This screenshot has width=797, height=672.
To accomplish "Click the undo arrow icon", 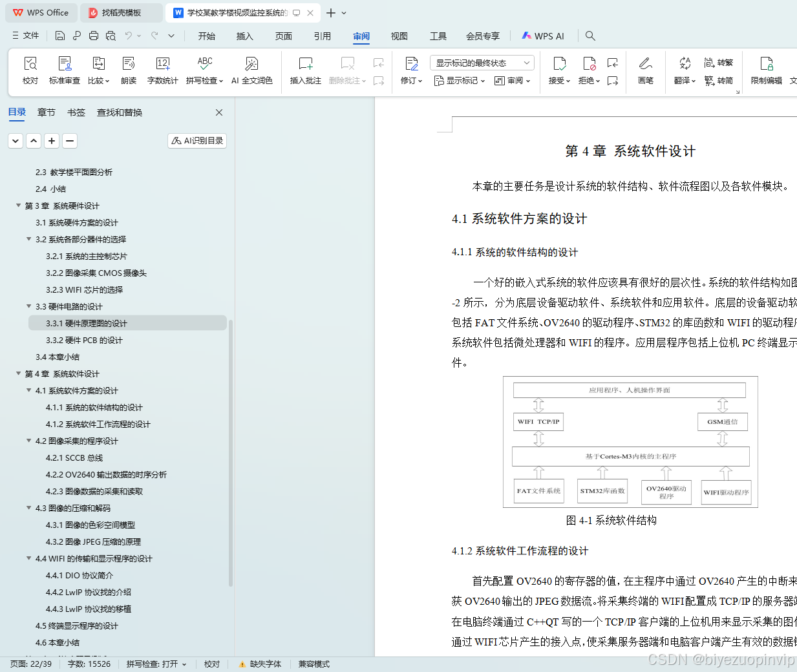I will 129,36.
